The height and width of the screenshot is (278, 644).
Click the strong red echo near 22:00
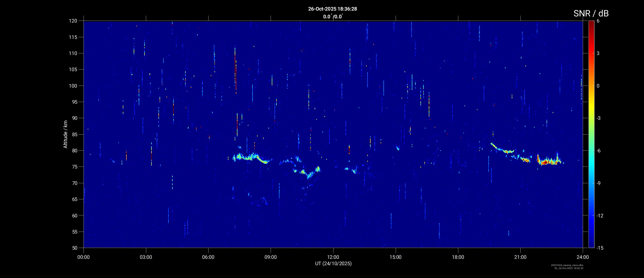[x=547, y=162]
